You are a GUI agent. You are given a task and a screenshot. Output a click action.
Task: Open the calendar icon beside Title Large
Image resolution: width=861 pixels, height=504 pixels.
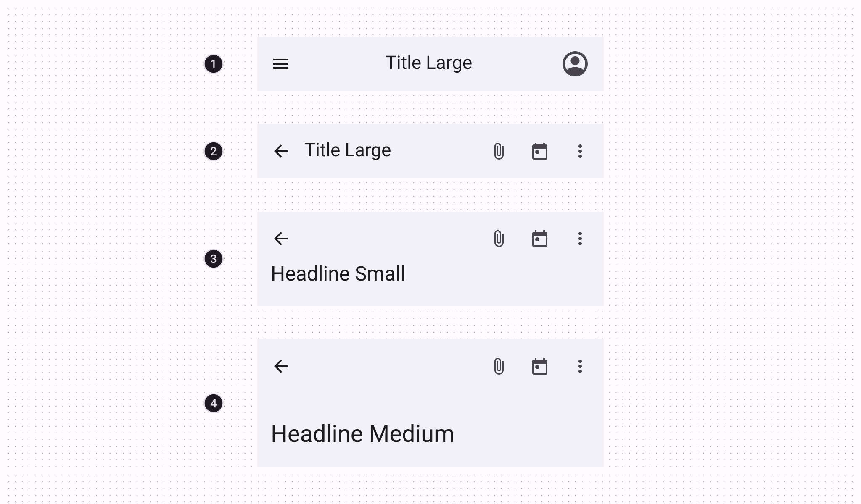(x=540, y=151)
